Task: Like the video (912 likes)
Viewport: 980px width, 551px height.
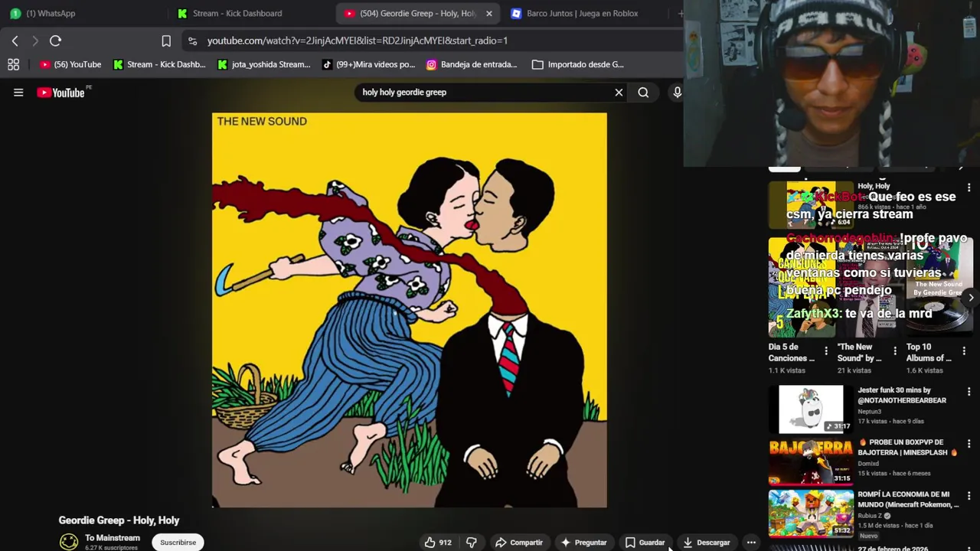Action: click(438, 543)
